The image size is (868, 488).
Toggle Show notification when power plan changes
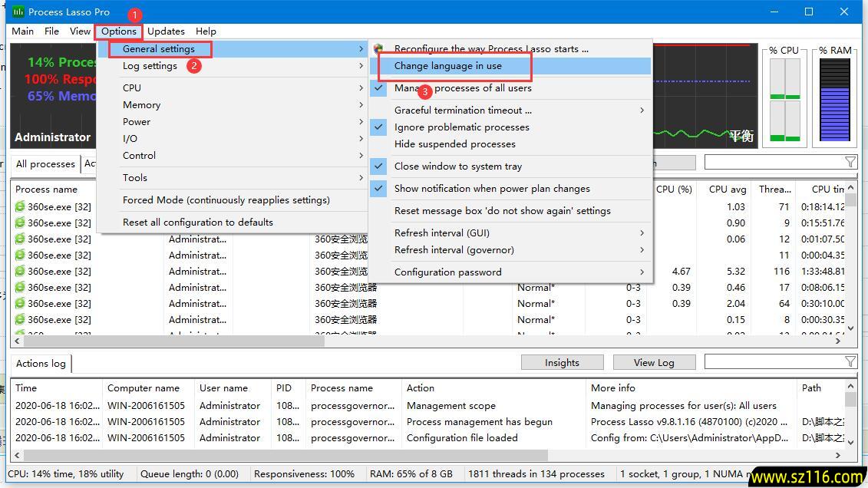click(x=491, y=188)
